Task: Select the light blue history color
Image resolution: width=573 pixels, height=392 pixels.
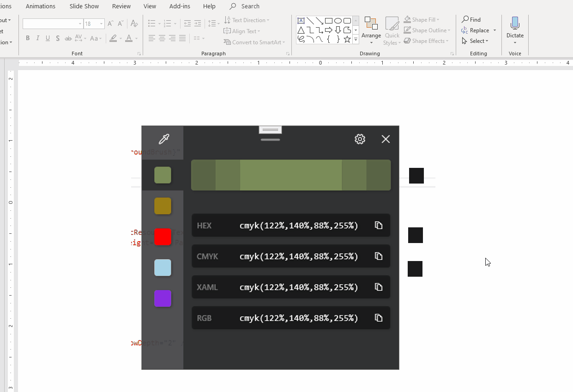Action: 163,268
